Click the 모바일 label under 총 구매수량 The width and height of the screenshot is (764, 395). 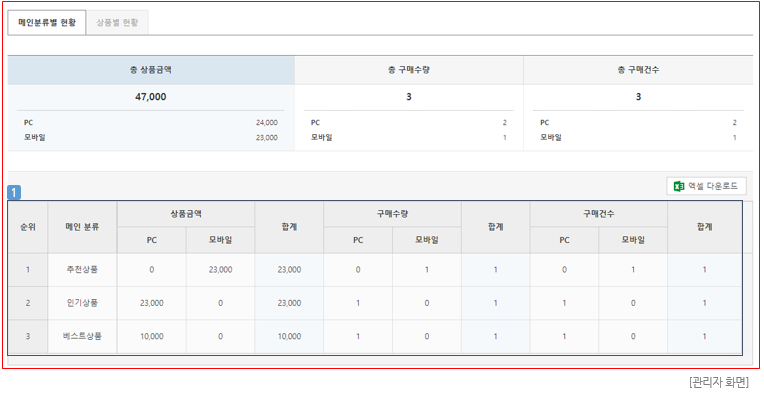click(322, 138)
